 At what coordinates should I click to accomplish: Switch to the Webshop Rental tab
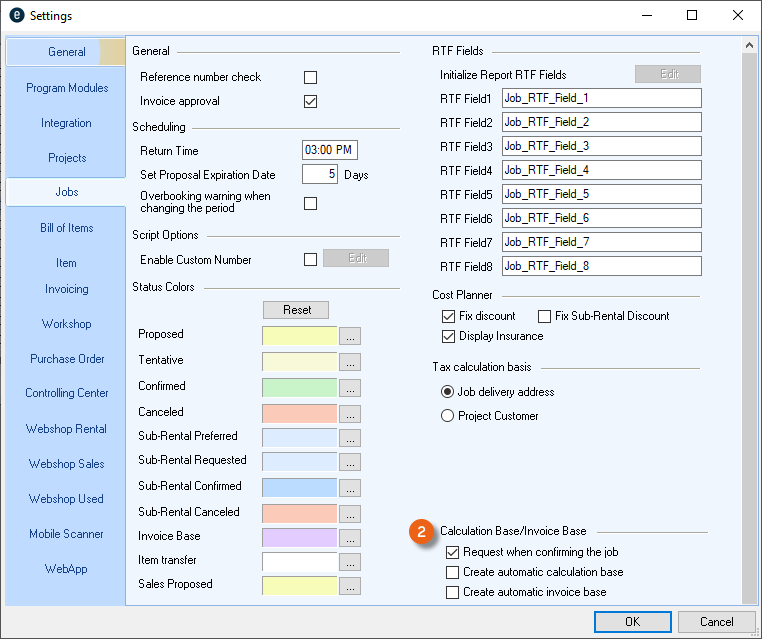pos(66,429)
